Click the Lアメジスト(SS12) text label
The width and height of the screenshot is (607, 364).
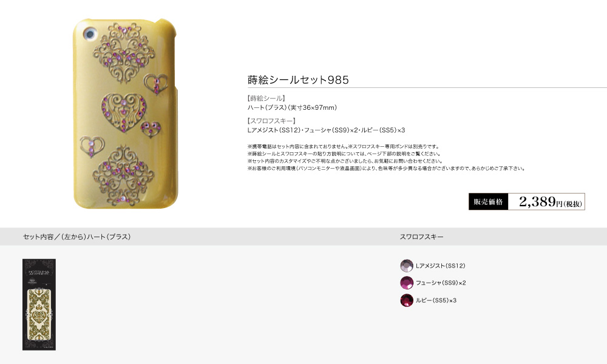point(441,266)
